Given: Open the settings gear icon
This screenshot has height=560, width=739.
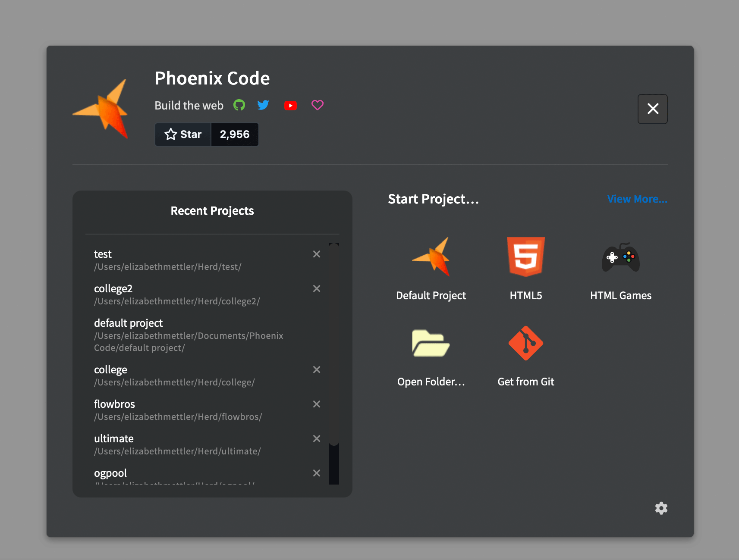Looking at the screenshot, I should coord(661,508).
